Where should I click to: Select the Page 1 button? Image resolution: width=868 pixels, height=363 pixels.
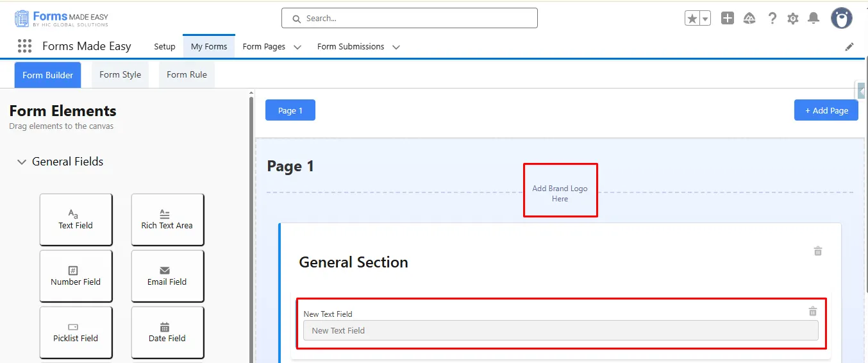pos(290,110)
